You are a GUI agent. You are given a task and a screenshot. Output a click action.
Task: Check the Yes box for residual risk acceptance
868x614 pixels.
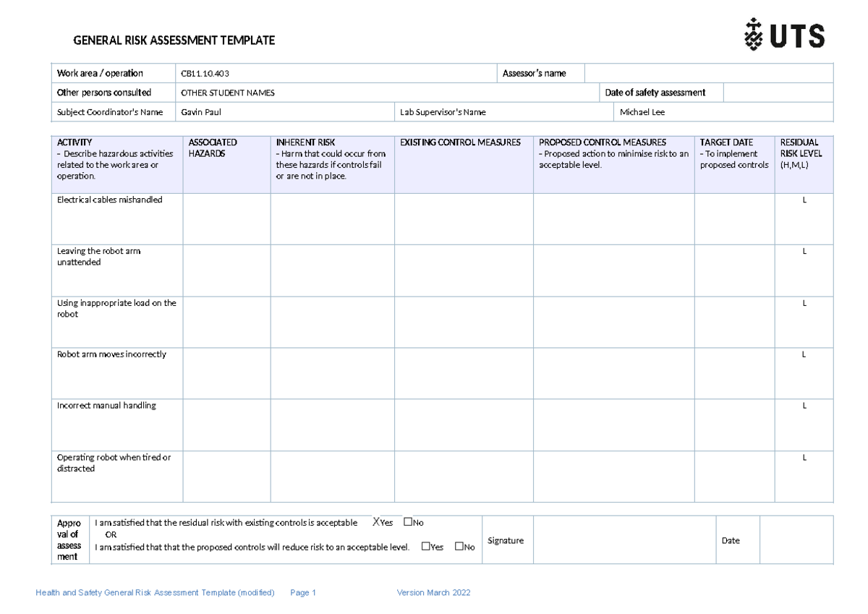pos(375,521)
